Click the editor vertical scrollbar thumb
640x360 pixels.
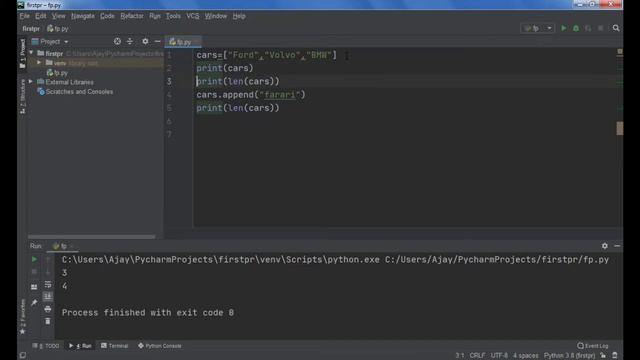tap(620, 128)
